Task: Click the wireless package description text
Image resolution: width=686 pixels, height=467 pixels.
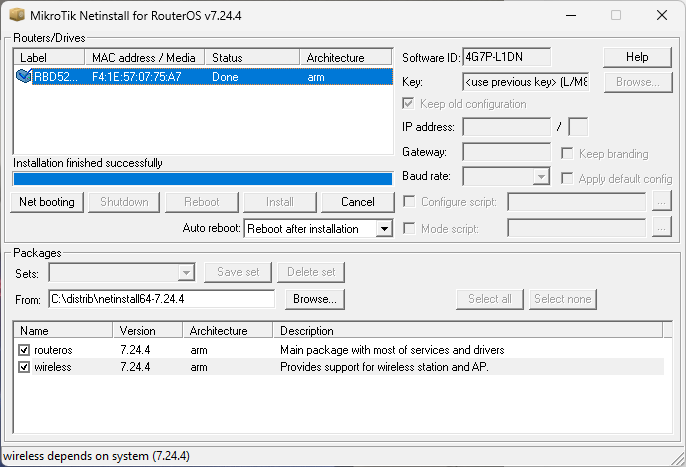Action: pos(384,367)
